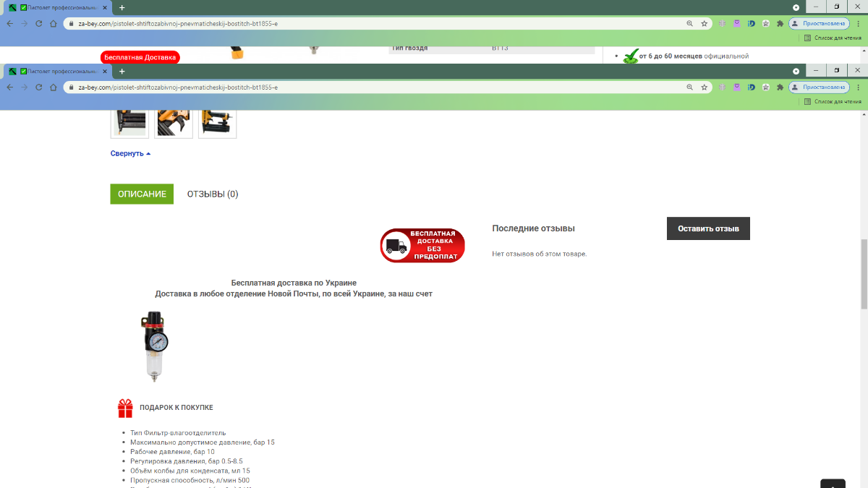This screenshot has width=868, height=488.
Task: Click the lower page's vertical scrollbar thumb
Action: pos(864,274)
